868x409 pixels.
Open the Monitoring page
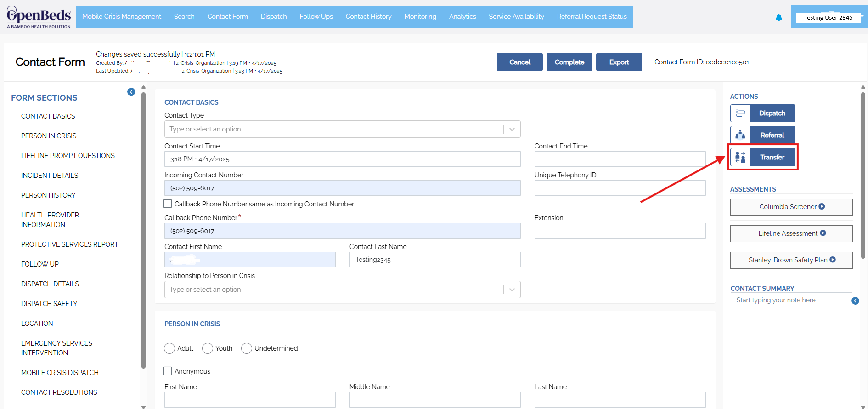click(420, 17)
